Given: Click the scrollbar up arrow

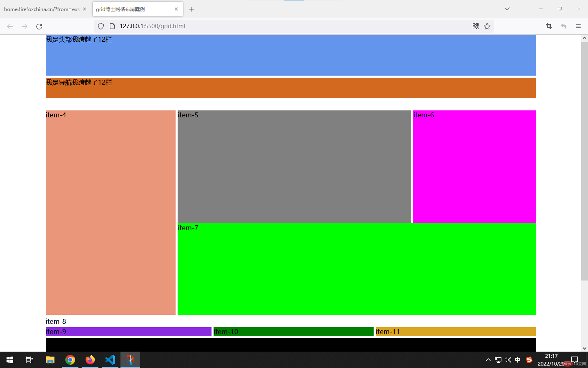Looking at the screenshot, I should tap(584, 38).
